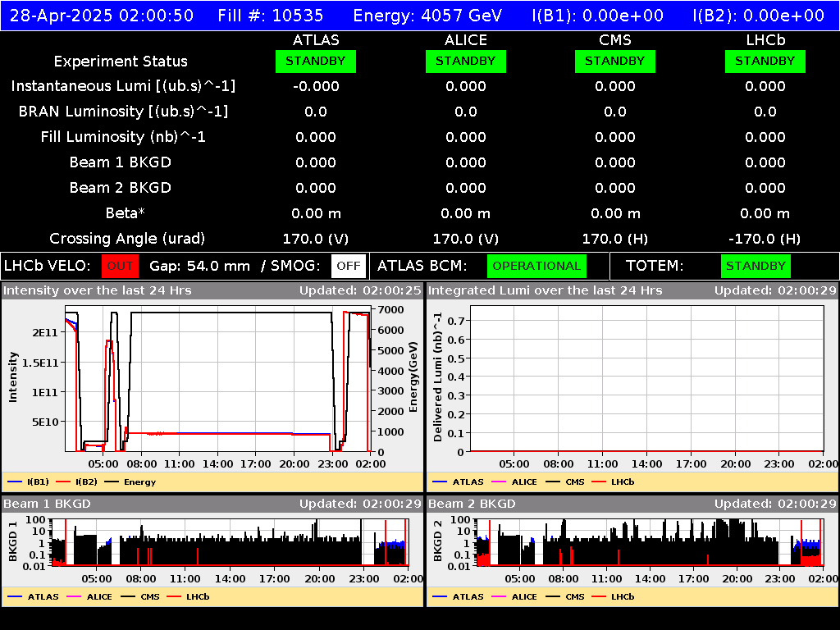840x630 pixels.
Task: Click CMS crossing angle 170.0 (H)
Action: click(x=615, y=239)
